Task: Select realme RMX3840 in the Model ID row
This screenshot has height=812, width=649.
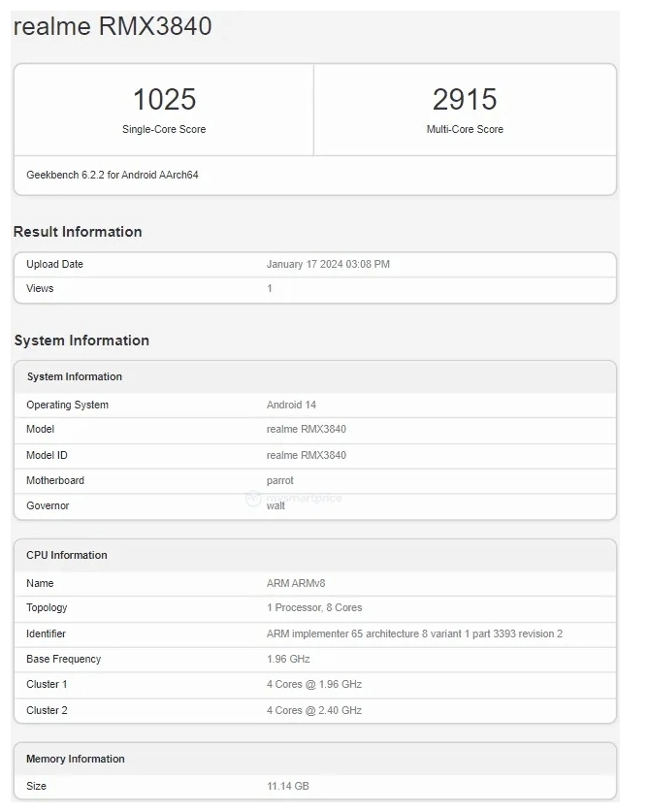Action: 307,455
